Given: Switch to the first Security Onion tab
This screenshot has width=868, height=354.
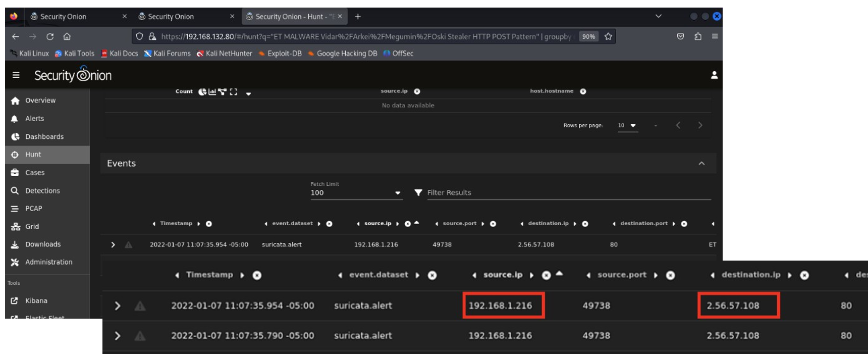Looking at the screenshot, I should coord(63,17).
